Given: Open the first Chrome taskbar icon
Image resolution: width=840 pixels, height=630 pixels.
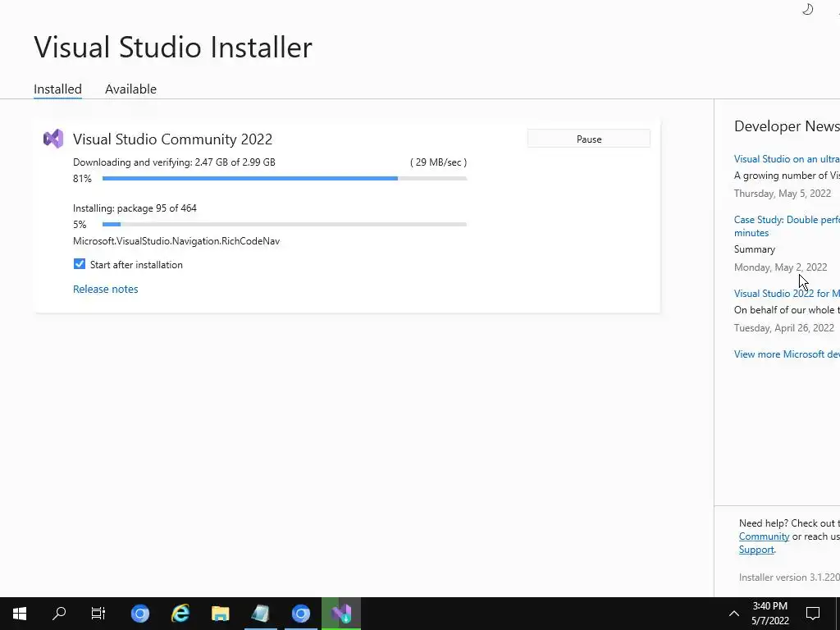Looking at the screenshot, I should tap(140, 614).
